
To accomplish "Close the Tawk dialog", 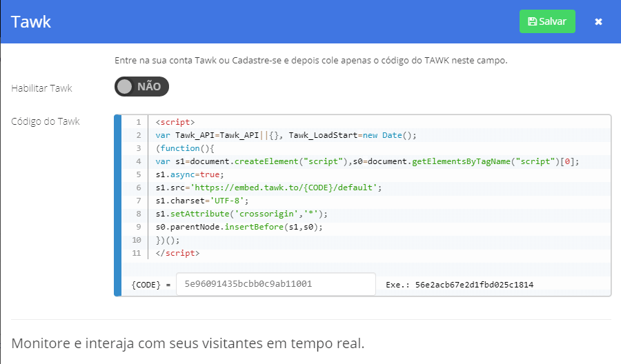I will click(598, 22).
